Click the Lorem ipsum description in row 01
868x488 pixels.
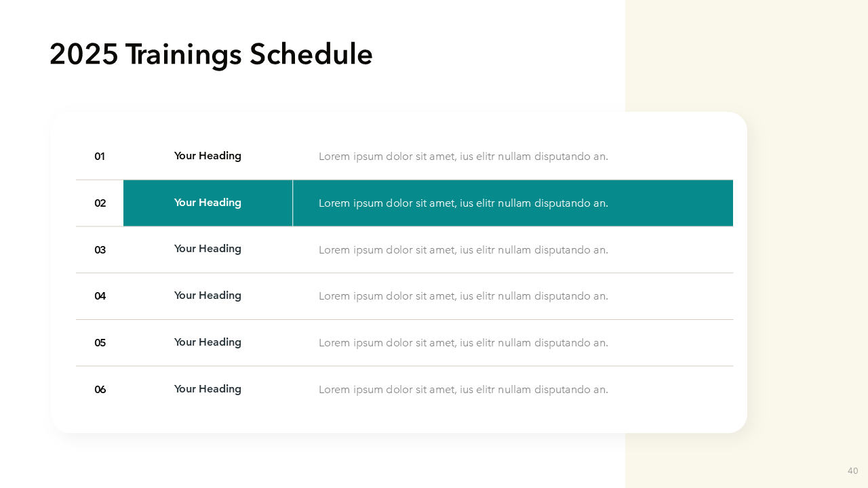(463, 157)
